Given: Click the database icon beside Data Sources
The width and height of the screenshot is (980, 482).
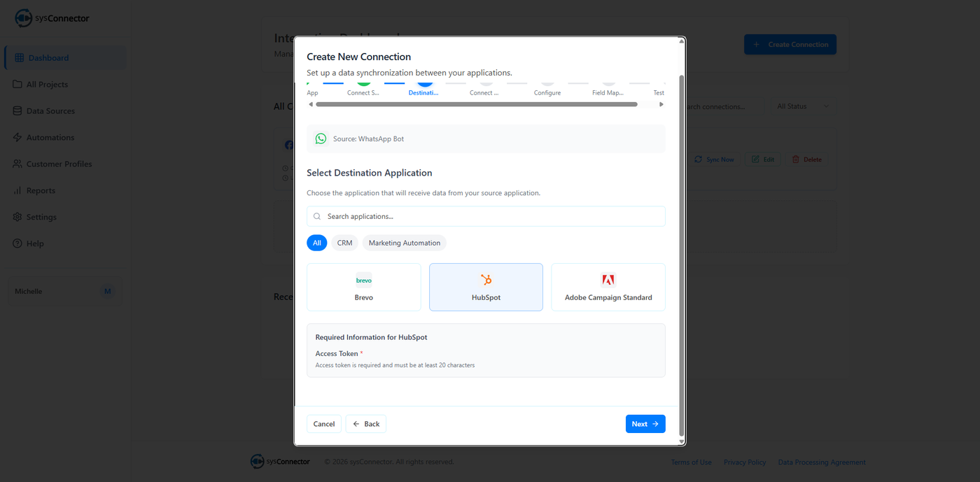Looking at the screenshot, I should (17, 111).
